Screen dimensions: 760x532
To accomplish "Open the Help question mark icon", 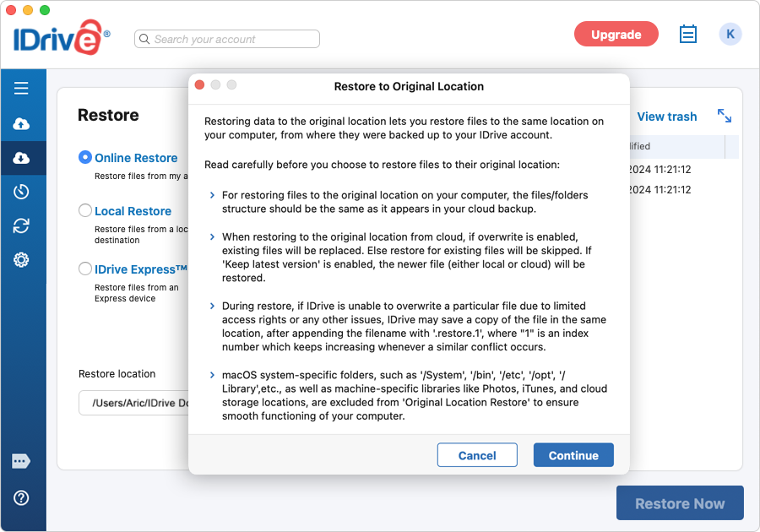I will click(21, 497).
